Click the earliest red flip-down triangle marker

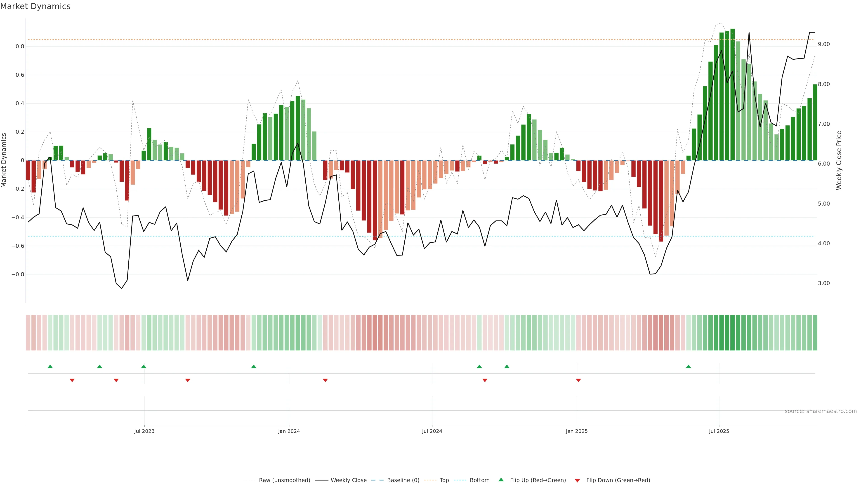(x=72, y=380)
